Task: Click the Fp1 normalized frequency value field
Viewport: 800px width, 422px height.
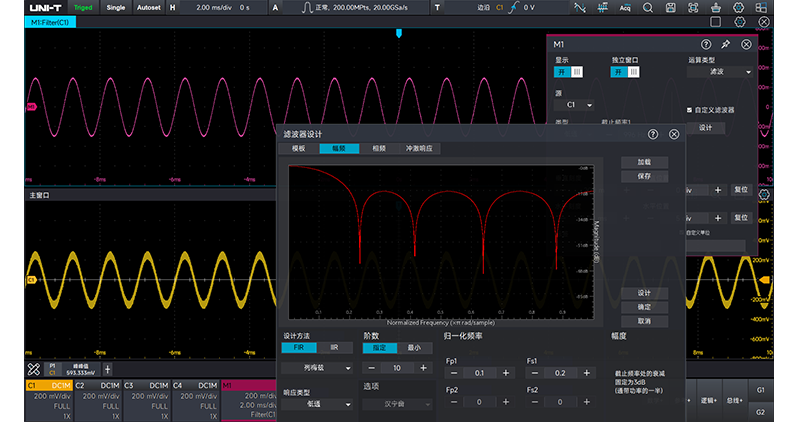Action: tap(478, 373)
